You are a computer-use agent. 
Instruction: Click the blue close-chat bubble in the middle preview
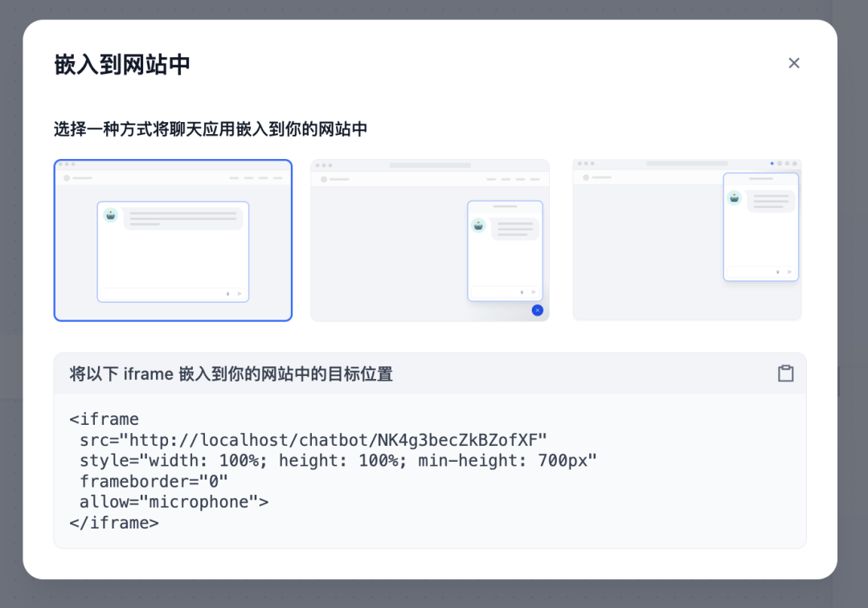538,310
